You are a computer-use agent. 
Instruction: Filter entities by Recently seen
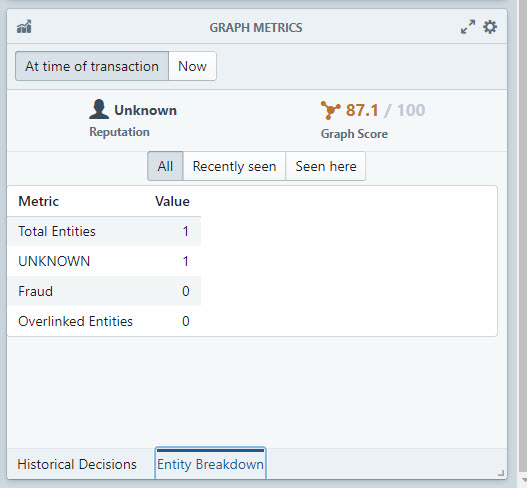click(234, 166)
